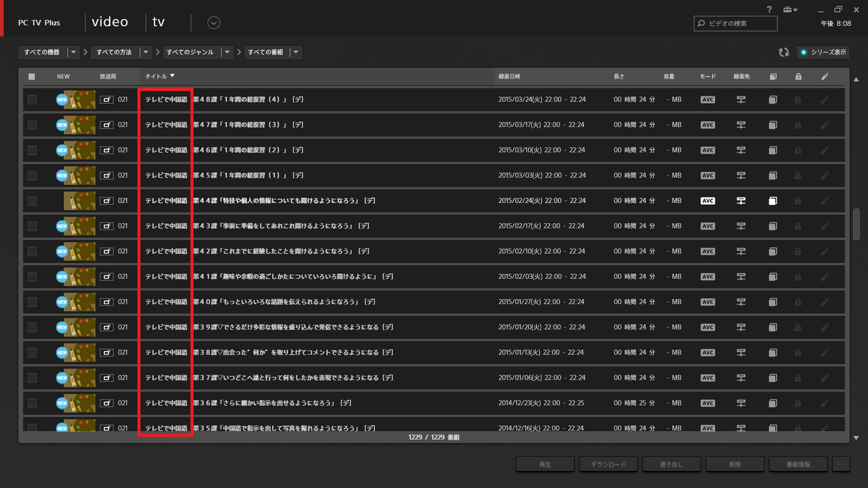Image resolution: width=868 pixels, height=488 pixels.
Task: Toggle シリーズ表示 (series view)
Action: click(x=823, y=52)
